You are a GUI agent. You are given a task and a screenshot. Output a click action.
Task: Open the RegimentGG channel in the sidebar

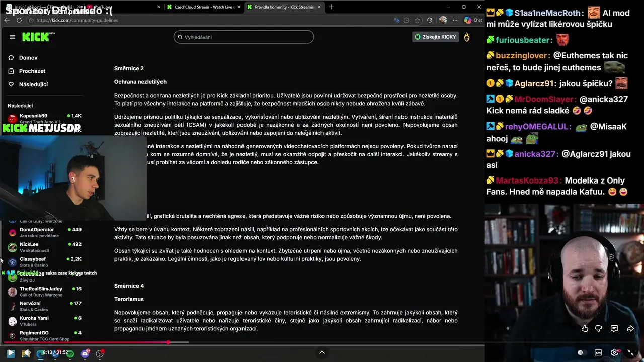(x=44, y=335)
